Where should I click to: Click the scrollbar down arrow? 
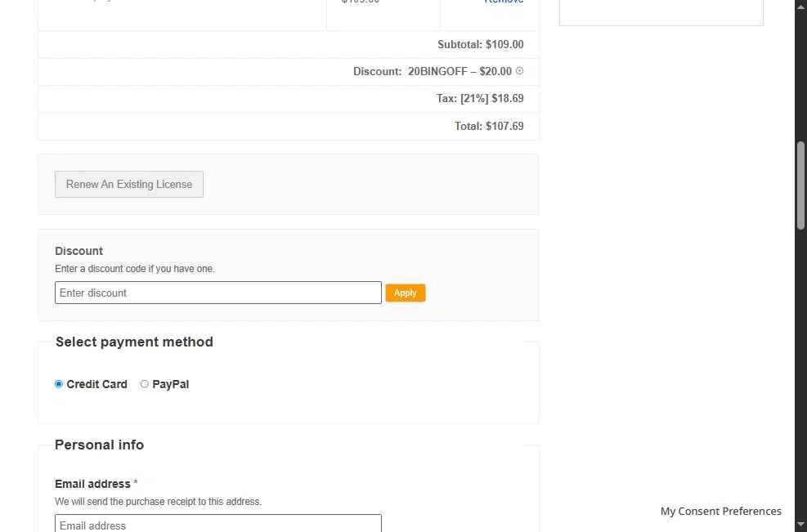800,525
